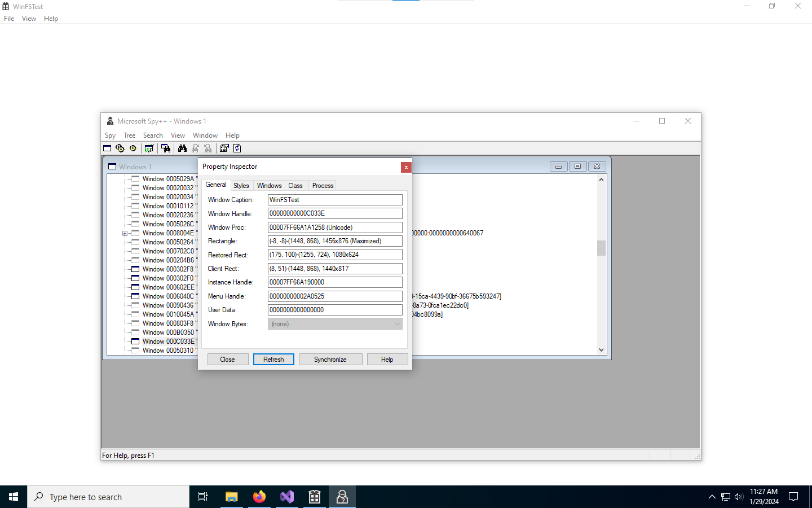Click the Spy++ taskbar icon
The image size is (812, 508).
[x=342, y=497]
